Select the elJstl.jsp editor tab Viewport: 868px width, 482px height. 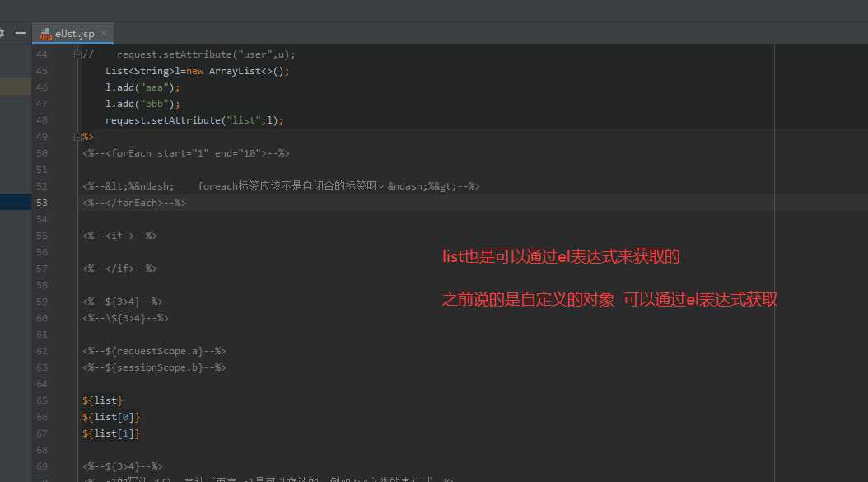[x=73, y=34]
